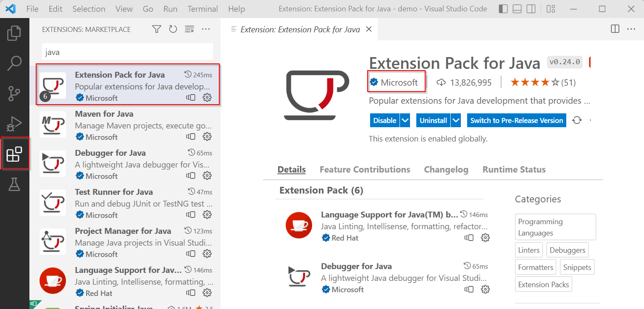Screen dimensions: 644x309
Task: Switch to the Details tab
Action: tap(292, 170)
